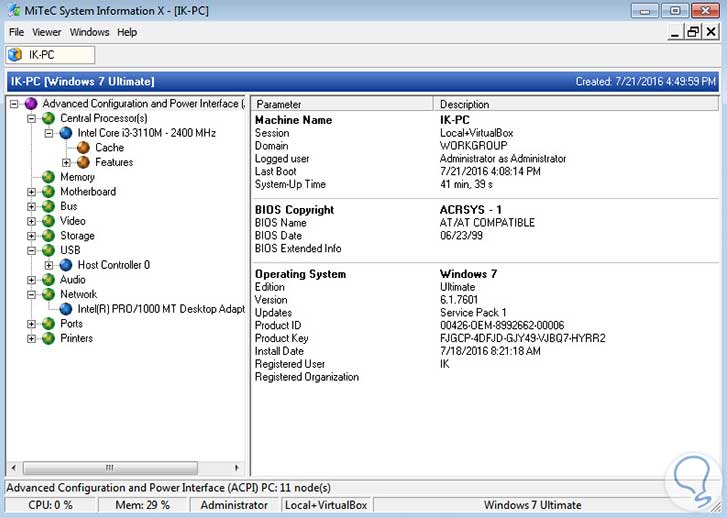Click the BIOS Copyright parameter row

point(485,210)
